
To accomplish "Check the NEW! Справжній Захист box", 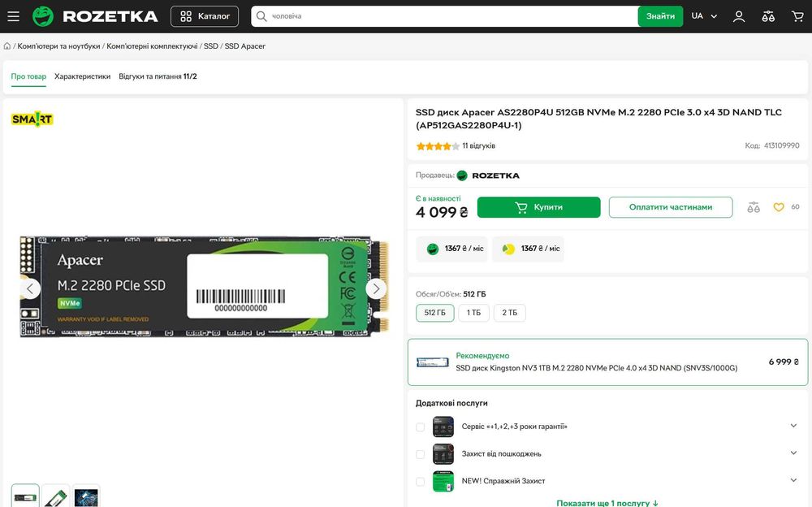I will coord(420,482).
